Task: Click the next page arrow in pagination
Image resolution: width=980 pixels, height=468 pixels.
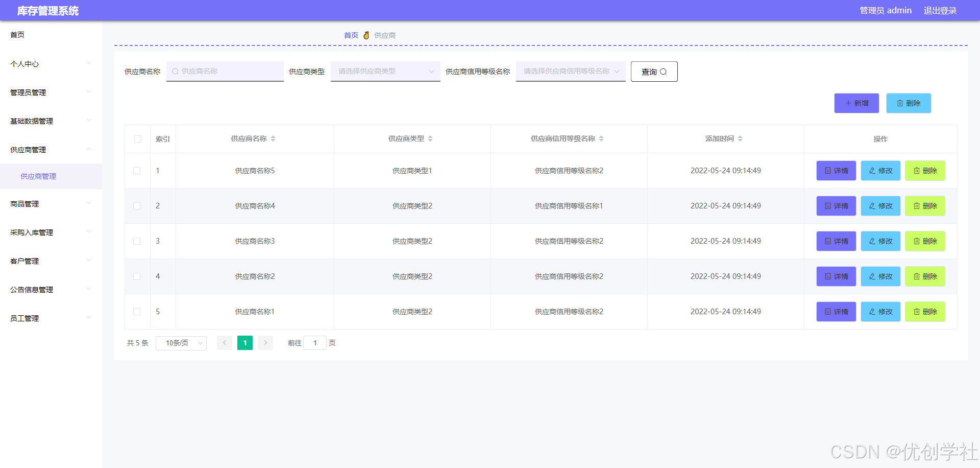Action: click(x=265, y=343)
